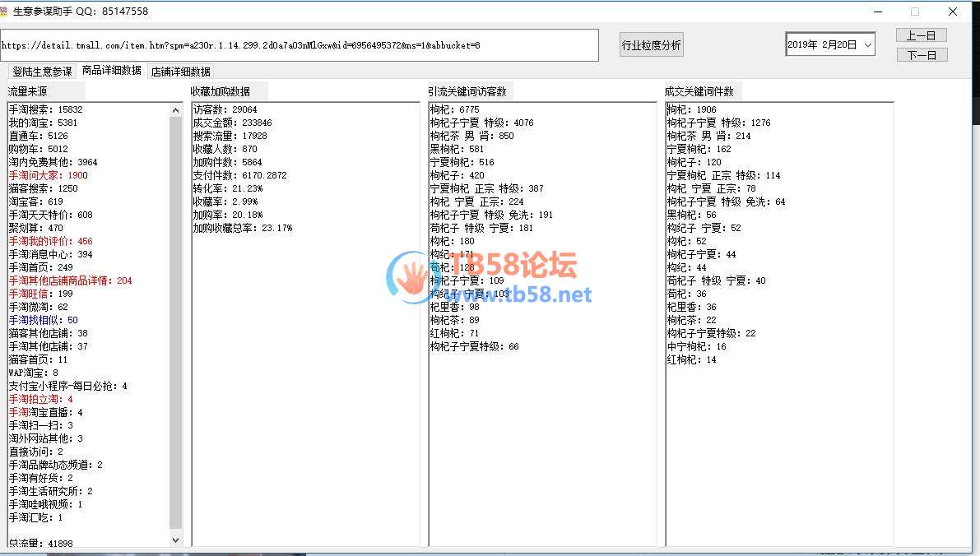The width and height of the screenshot is (980, 556).
Task: Select row 淘宝客: 619
Action: tap(35, 202)
